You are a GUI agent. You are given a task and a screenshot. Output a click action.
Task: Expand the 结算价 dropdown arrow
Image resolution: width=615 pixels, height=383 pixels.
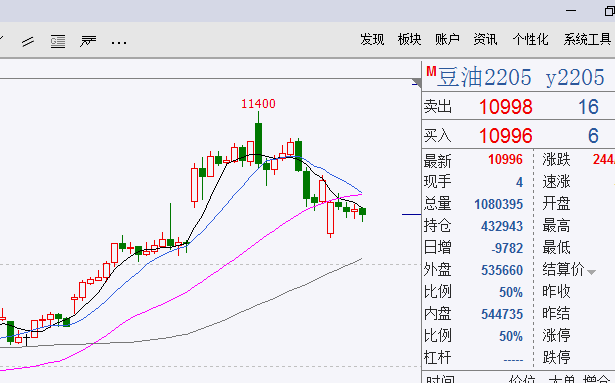[x=591, y=272]
